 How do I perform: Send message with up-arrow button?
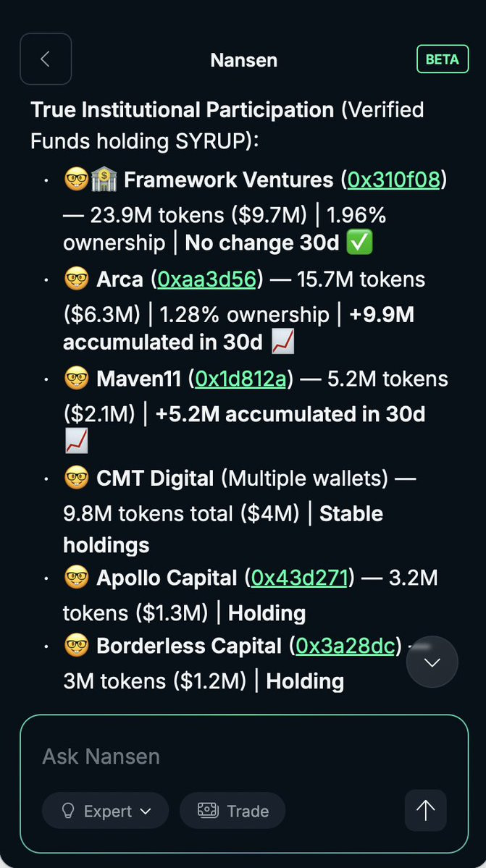pos(425,810)
